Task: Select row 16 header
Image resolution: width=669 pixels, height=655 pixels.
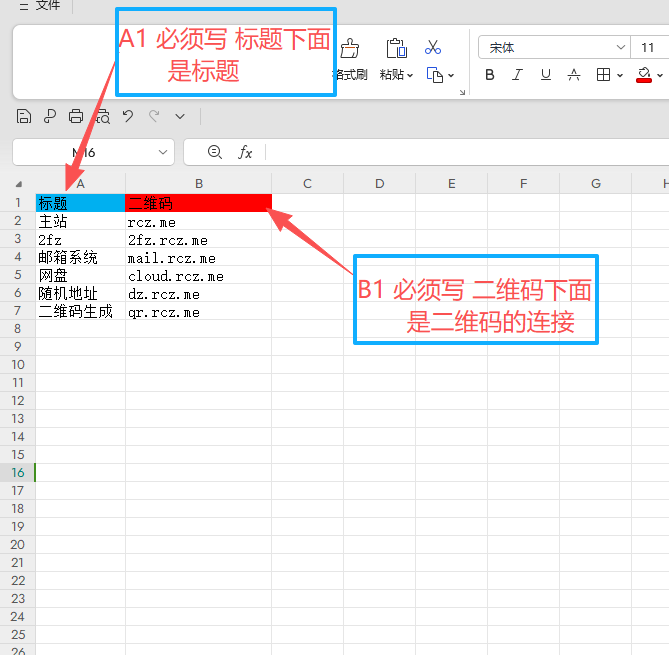Action: coord(17,472)
